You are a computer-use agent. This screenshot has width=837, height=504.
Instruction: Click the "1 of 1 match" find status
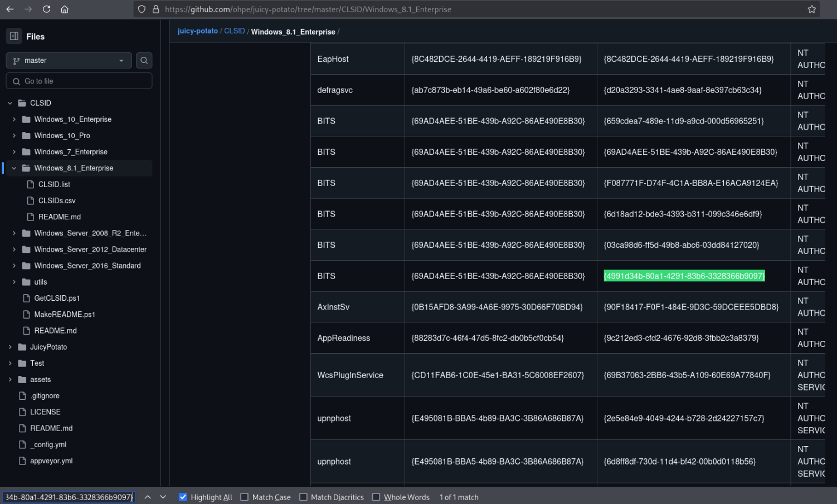click(x=459, y=497)
